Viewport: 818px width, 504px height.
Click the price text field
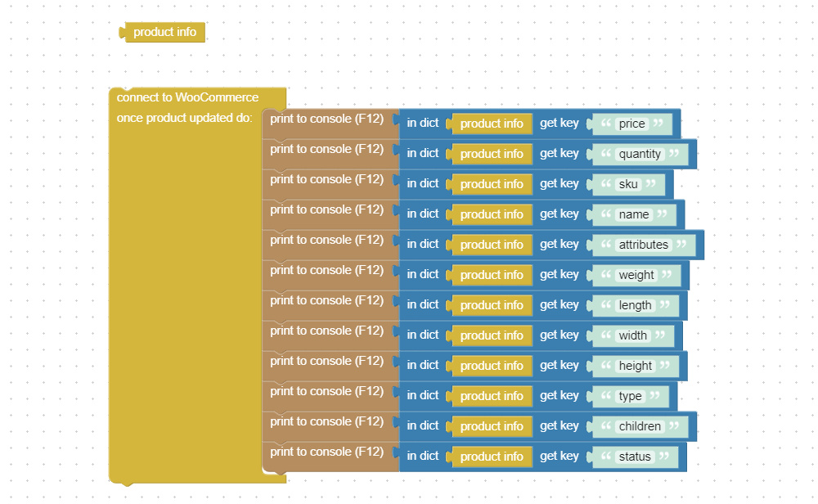631,124
